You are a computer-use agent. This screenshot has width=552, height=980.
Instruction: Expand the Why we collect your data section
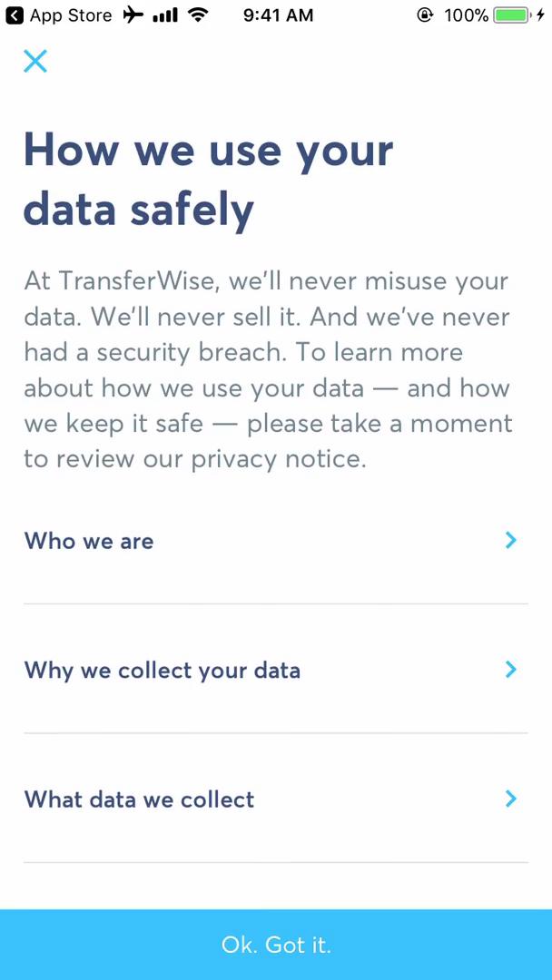point(163,670)
